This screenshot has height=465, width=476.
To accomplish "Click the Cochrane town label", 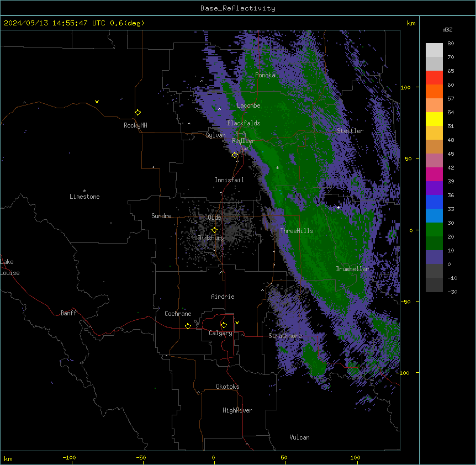I will (178, 314).
